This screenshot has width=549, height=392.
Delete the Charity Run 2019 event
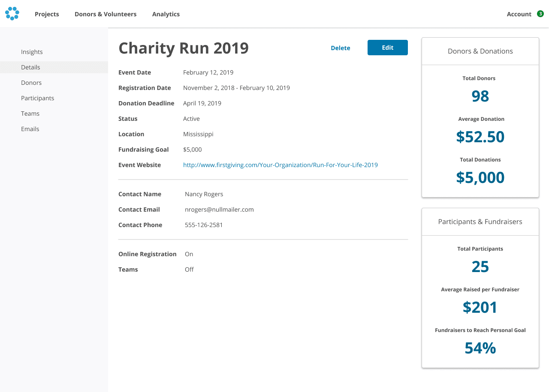pos(340,48)
